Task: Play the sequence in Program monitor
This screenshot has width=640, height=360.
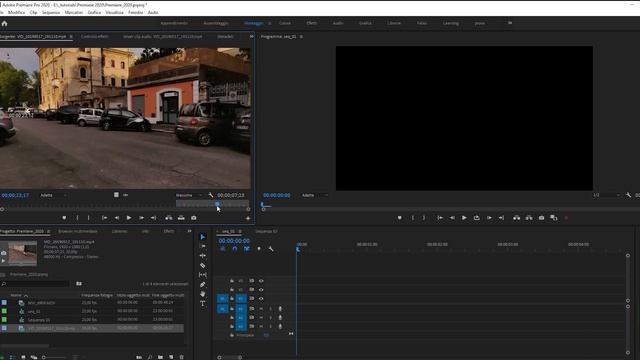Action: pyautogui.click(x=464, y=218)
